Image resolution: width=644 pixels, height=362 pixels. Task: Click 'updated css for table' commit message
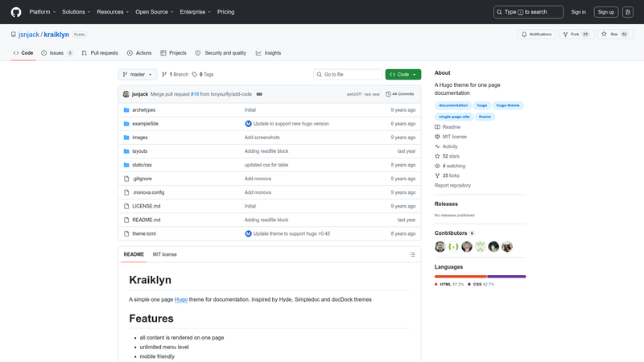coord(266,165)
